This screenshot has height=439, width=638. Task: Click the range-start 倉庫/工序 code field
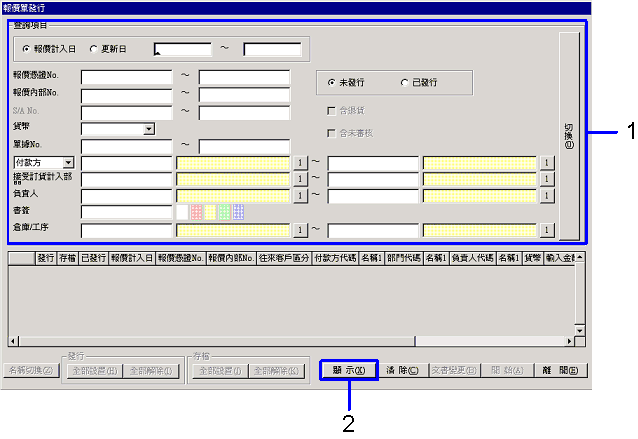pyautogui.click(x=127, y=230)
